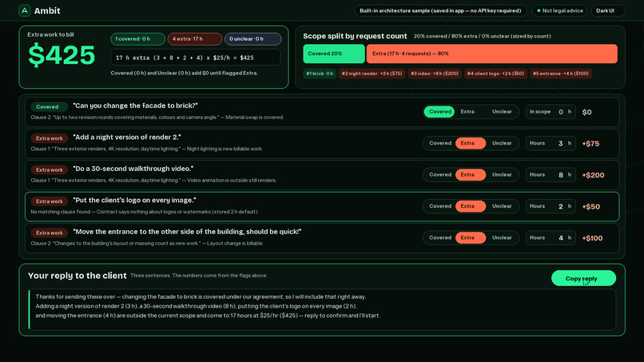644x362 pixels.
Task: Click the +$50 amount
Action: [x=590, y=207]
